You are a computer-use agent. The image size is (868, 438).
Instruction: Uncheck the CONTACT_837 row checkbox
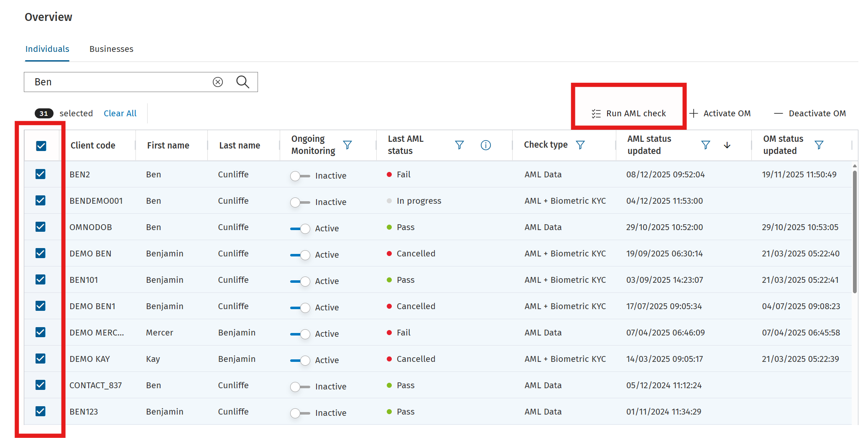point(41,385)
